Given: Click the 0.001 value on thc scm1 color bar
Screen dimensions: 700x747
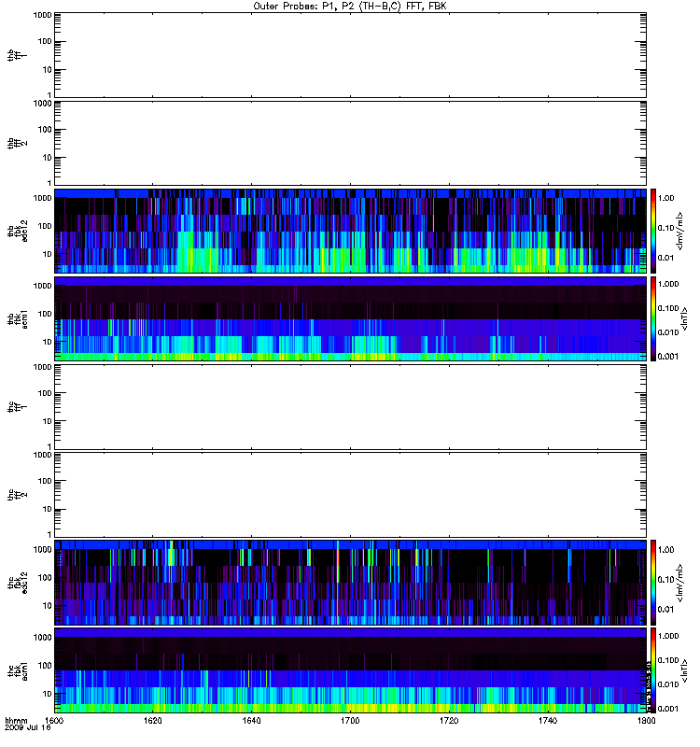Looking at the screenshot, I should point(668,709).
